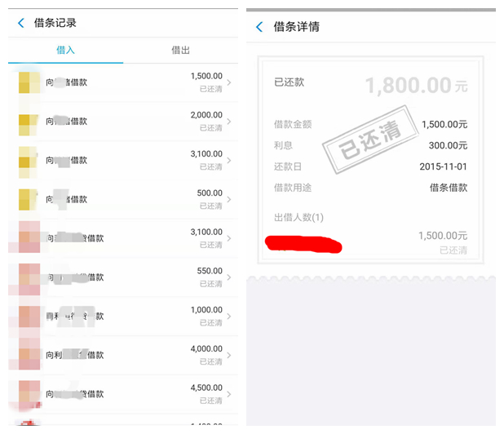Screen dimensions: 504x434
Task: Select the red-redacted lender name entry
Action: [x=303, y=243]
